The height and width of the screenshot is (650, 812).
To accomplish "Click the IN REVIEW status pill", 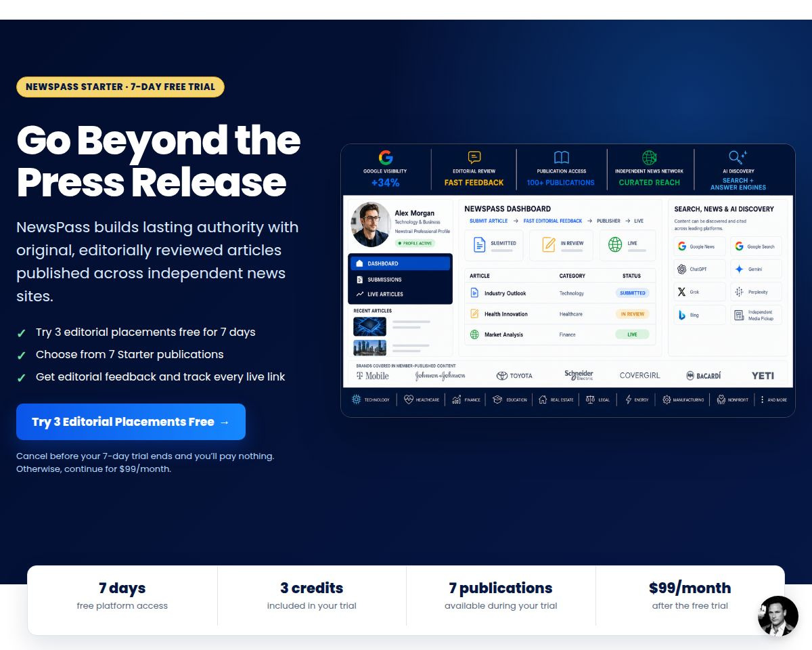I will click(x=632, y=314).
